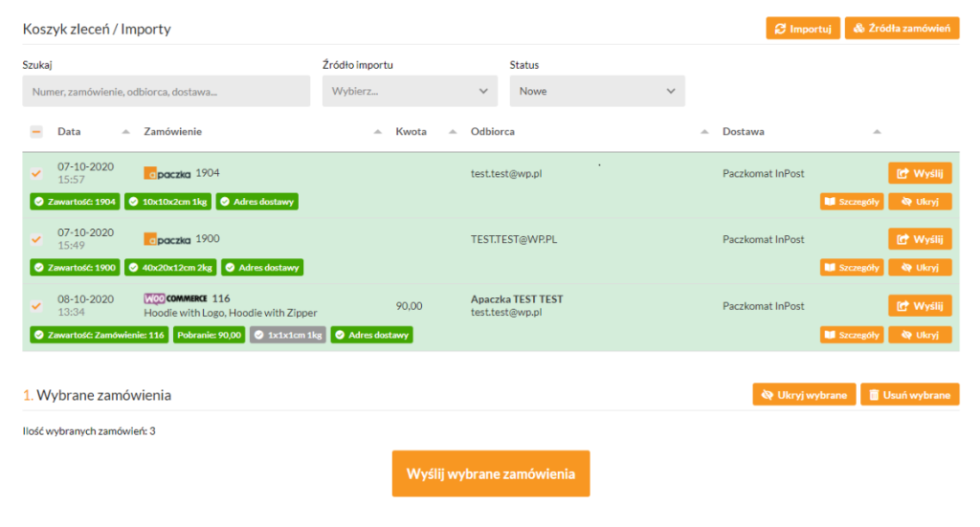Click the Apaczka logo on order 1904

click(167, 173)
